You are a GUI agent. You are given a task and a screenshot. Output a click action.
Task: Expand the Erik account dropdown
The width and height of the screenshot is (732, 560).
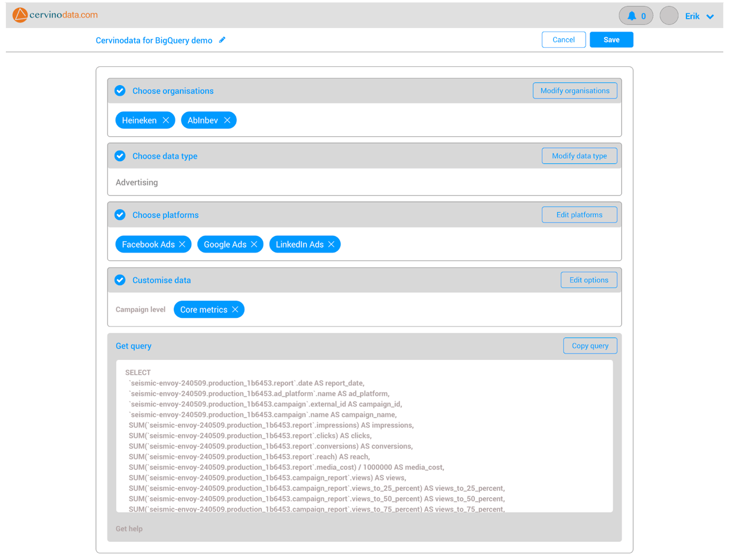[710, 17]
